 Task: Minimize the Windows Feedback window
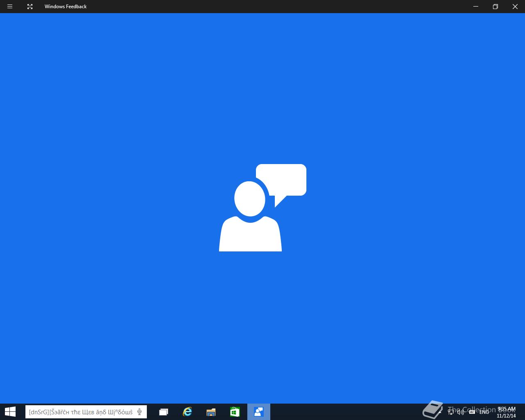pyautogui.click(x=476, y=7)
